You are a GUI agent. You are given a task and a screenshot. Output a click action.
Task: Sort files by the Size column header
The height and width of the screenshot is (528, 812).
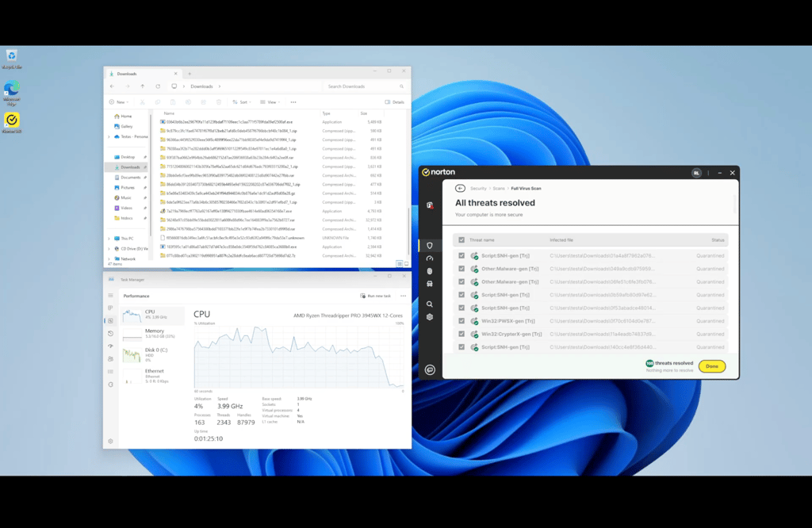point(363,113)
